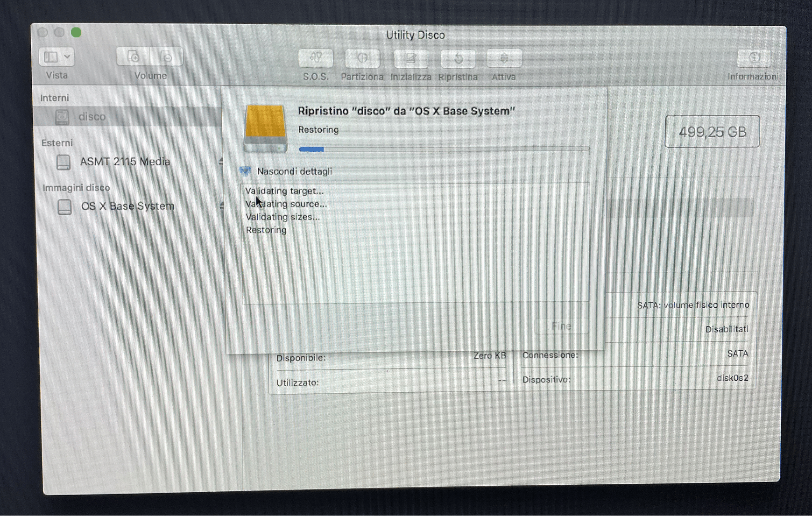Click the 'Validating target...' log line
The height and width of the screenshot is (517, 812).
[x=284, y=191]
